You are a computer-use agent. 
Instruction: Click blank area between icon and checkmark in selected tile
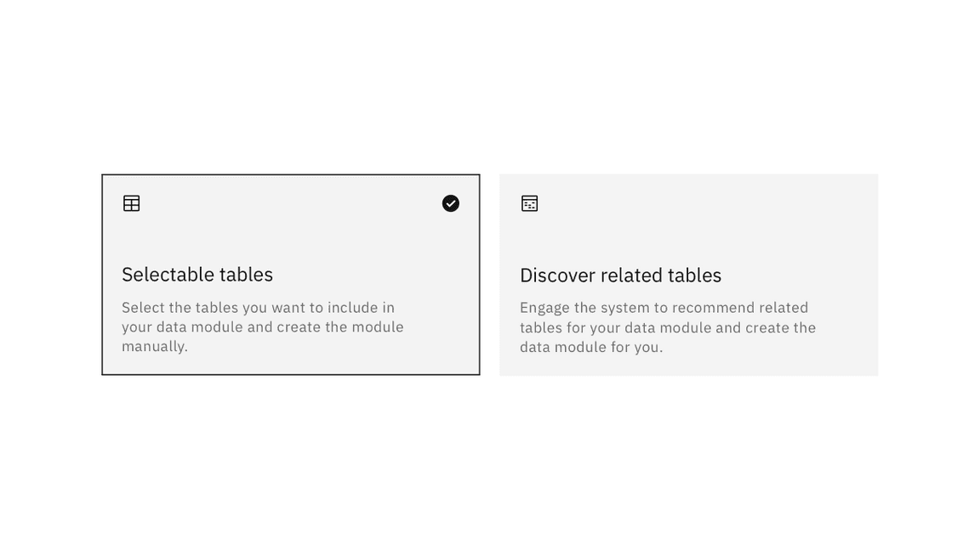click(x=291, y=203)
